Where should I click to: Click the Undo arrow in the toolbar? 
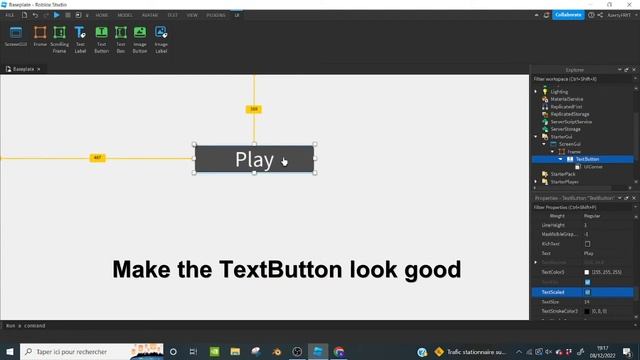pos(35,15)
